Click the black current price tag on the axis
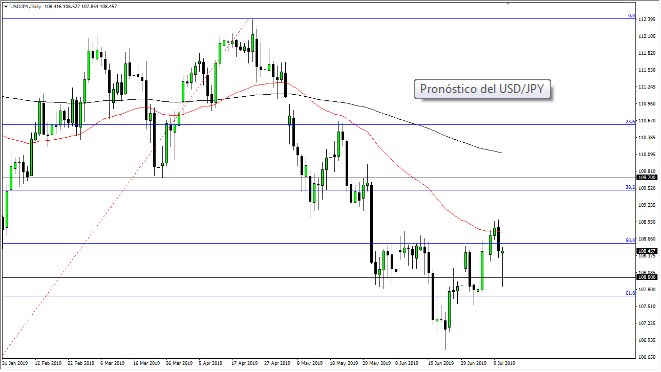Viewport: 661px width, 372px height. 647,251
